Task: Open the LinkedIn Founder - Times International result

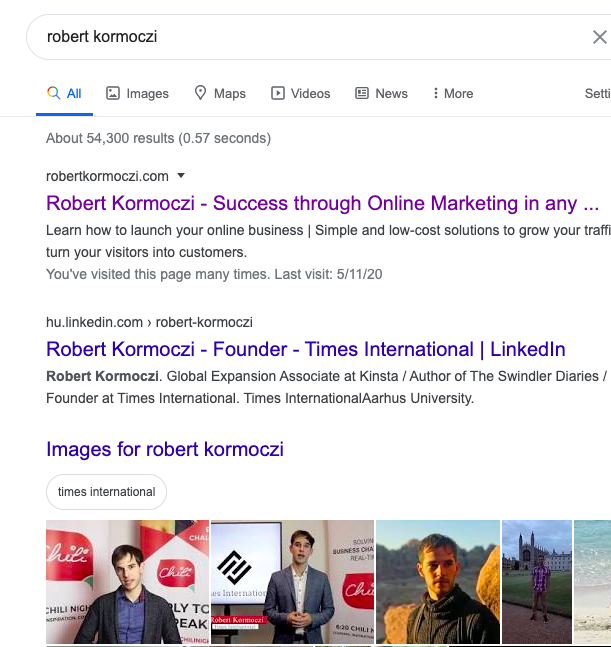Action: pyautogui.click(x=306, y=349)
